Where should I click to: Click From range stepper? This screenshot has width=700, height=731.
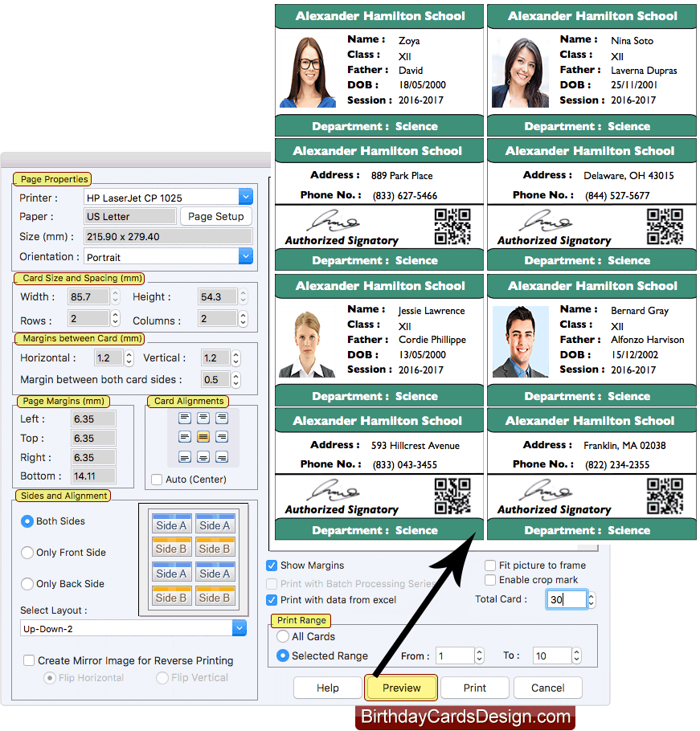pyautogui.click(x=479, y=656)
